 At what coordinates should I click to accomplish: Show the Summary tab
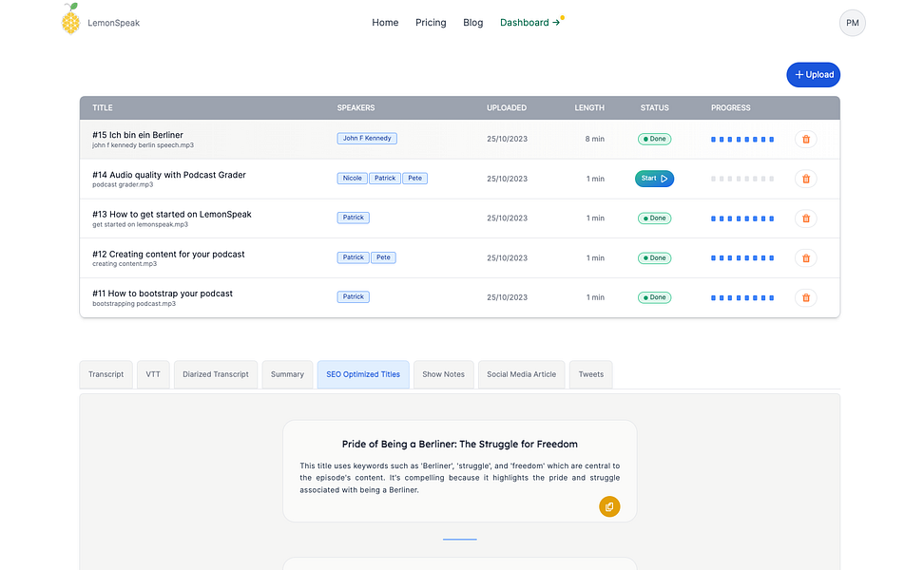pyautogui.click(x=287, y=374)
